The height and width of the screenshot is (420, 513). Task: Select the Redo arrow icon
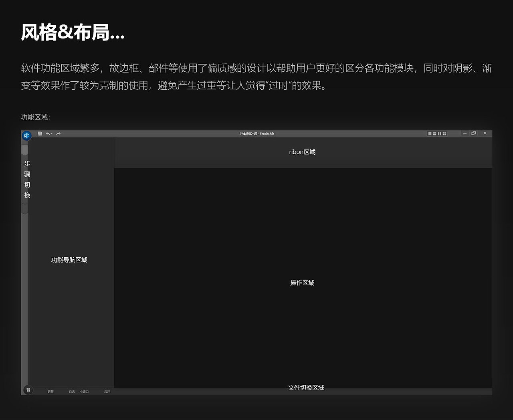(58, 133)
